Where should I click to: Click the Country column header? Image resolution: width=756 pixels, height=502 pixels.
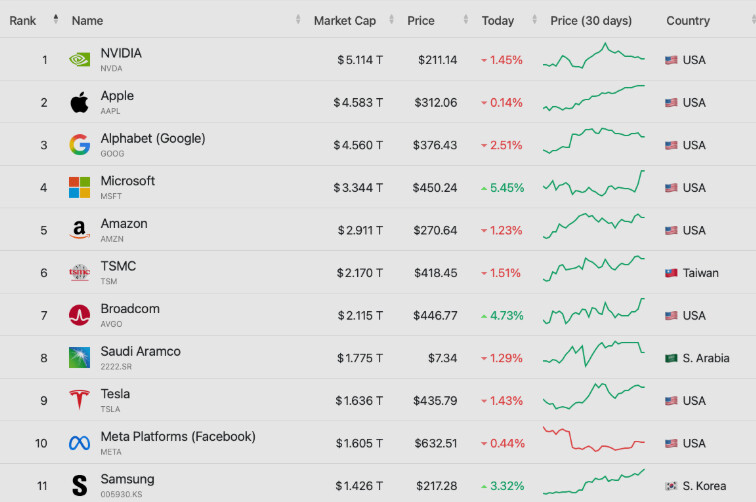point(688,21)
